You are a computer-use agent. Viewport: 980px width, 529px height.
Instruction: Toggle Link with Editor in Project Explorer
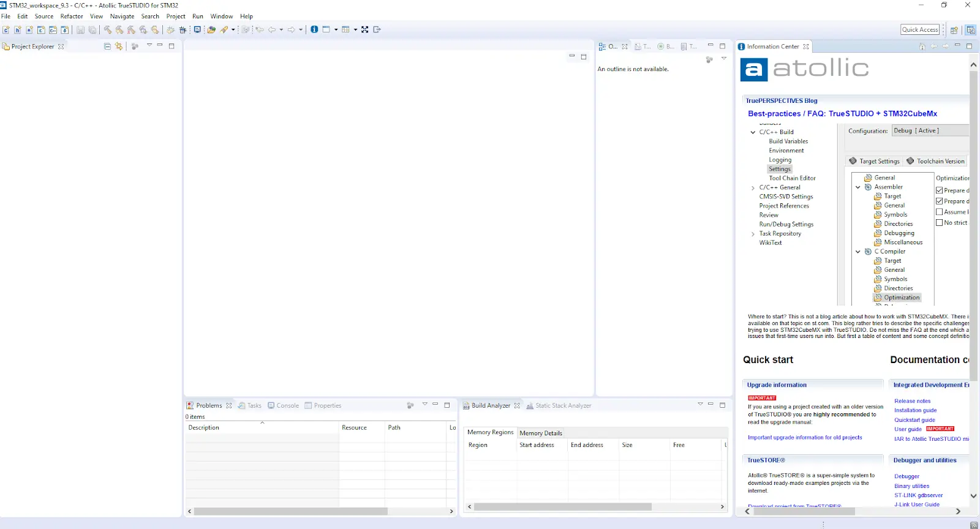(119, 46)
